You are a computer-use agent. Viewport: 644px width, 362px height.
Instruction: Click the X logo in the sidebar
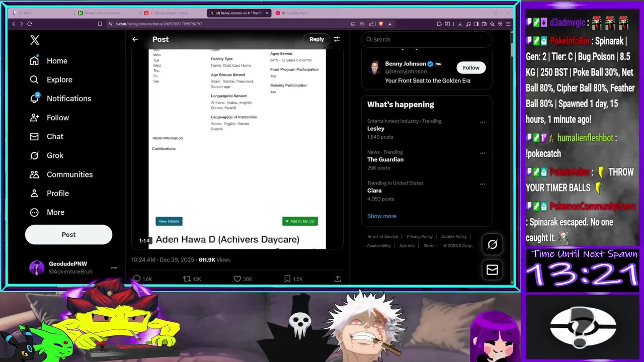click(35, 40)
